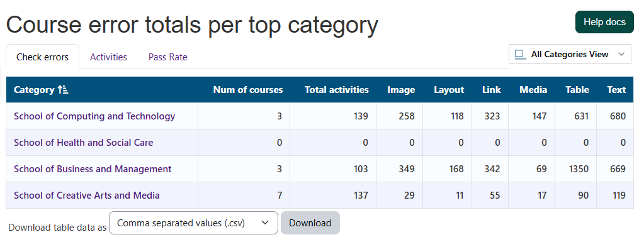The image size is (644, 242).
Task: Select the 631 table errors cell
Action: point(576,116)
